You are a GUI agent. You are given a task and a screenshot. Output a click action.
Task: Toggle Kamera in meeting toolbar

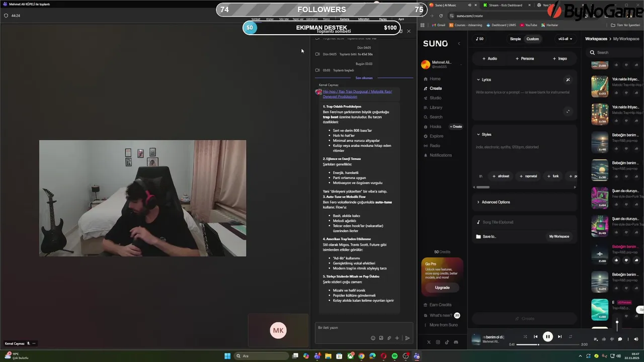click(344, 19)
